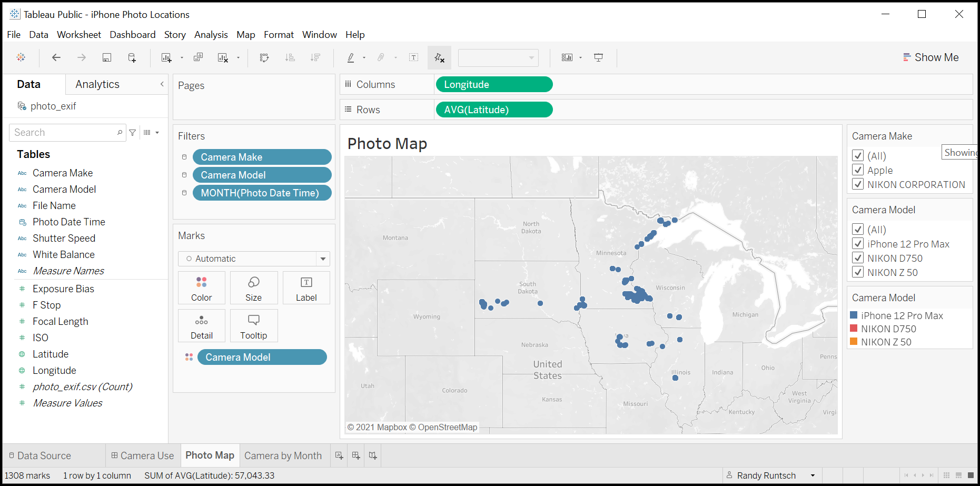Screen dimensions: 980x486
Task: Collapse the Data pane with chevron
Action: pyautogui.click(x=162, y=84)
